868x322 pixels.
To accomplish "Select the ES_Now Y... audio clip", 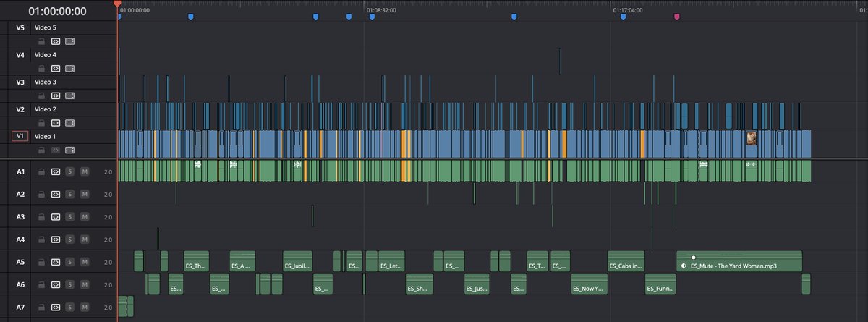I will [590, 284].
